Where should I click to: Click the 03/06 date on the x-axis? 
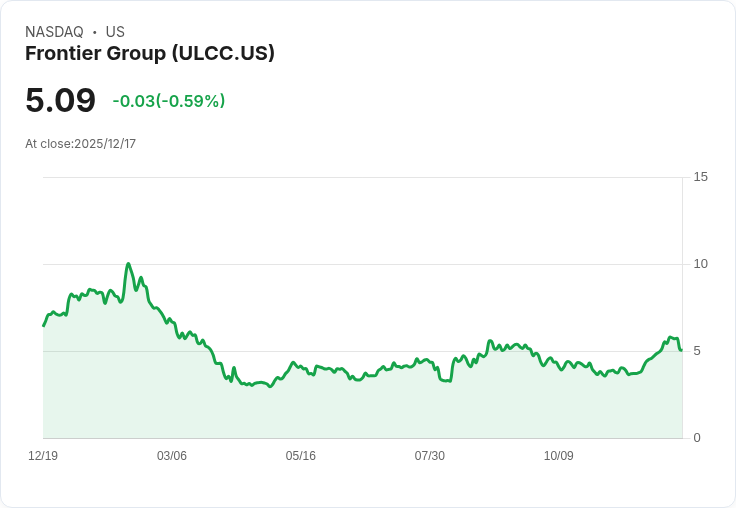tap(172, 455)
